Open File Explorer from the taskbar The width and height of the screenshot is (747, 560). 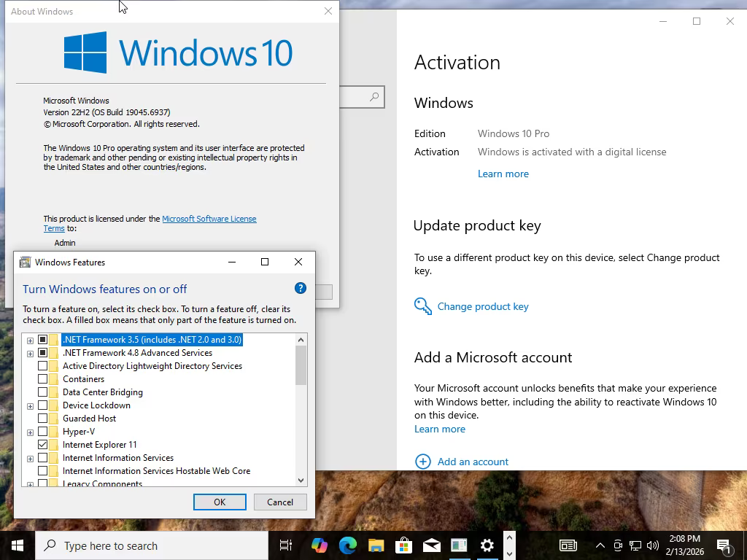[x=376, y=545]
